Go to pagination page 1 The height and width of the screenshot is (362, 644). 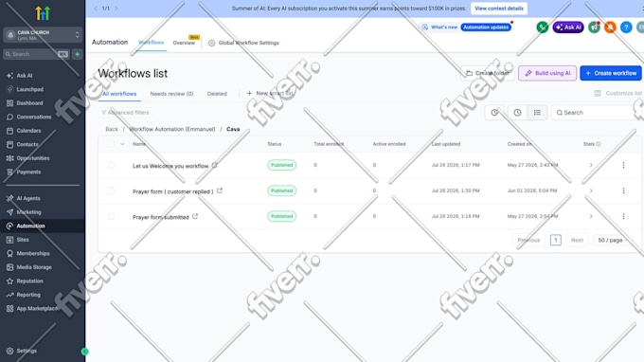[x=555, y=240]
